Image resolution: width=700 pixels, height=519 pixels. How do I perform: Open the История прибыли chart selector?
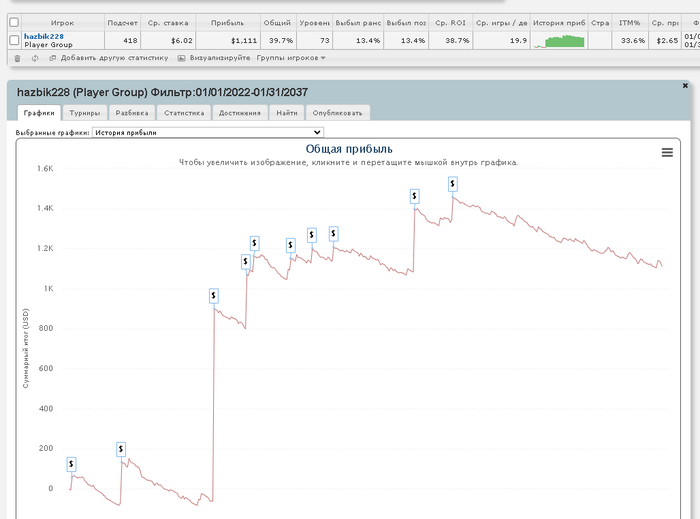[208, 133]
